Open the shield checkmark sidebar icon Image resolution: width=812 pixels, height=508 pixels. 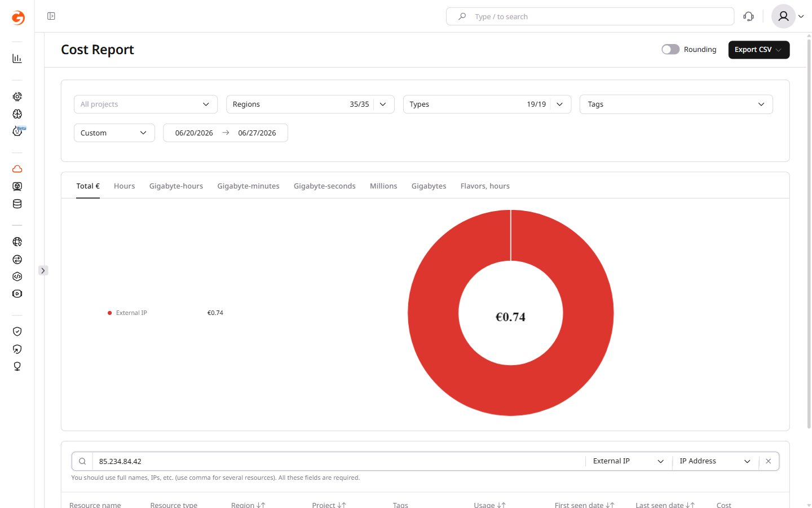coord(17,331)
